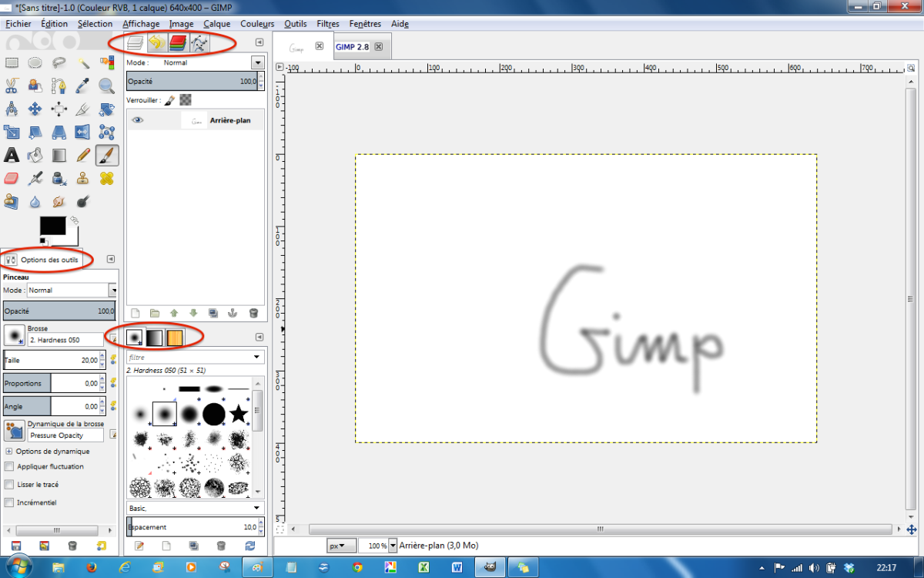Screen dimensions: 924x578
Task: Select the Rectangle Select tool
Action: pyautogui.click(x=12, y=62)
